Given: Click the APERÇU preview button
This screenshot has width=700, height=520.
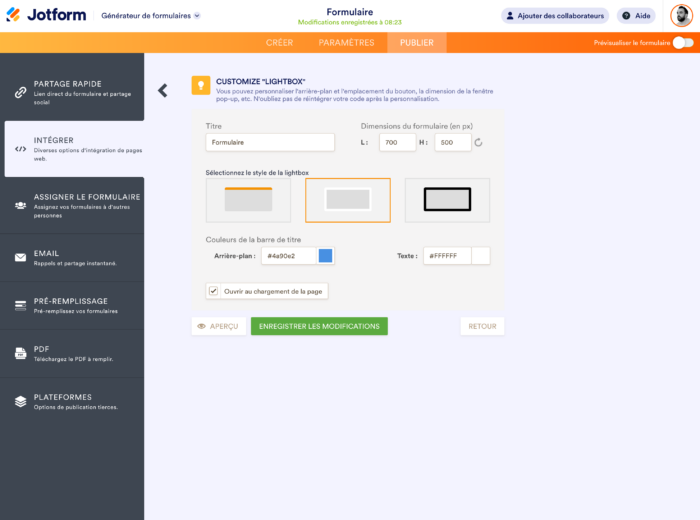Looking at the screenshot, I should [219, 326].
